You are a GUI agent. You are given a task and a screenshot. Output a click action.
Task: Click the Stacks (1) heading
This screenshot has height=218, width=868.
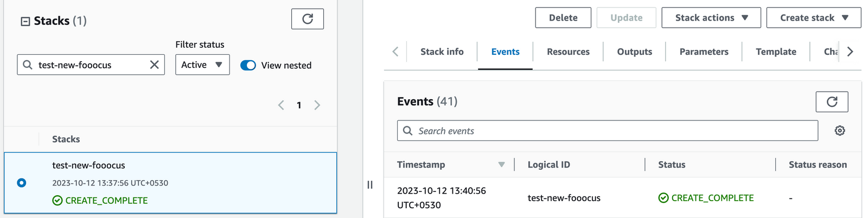(x=60, y=21)
